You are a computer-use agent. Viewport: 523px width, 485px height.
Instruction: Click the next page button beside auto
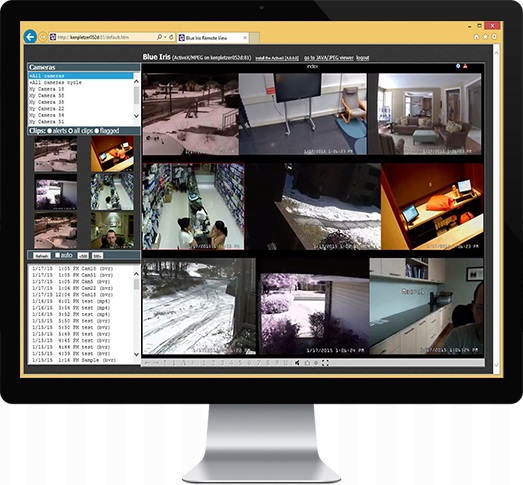(97, 256)
